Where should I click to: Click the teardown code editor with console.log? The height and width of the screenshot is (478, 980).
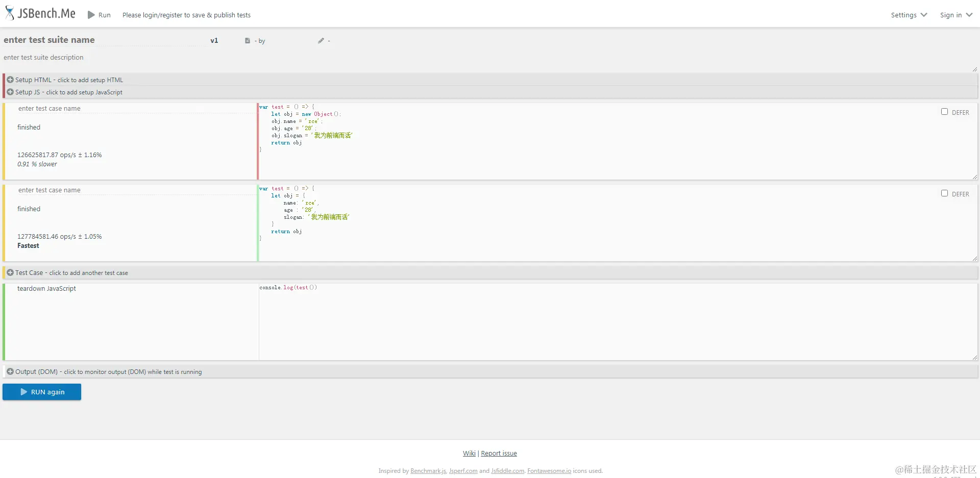618,321
